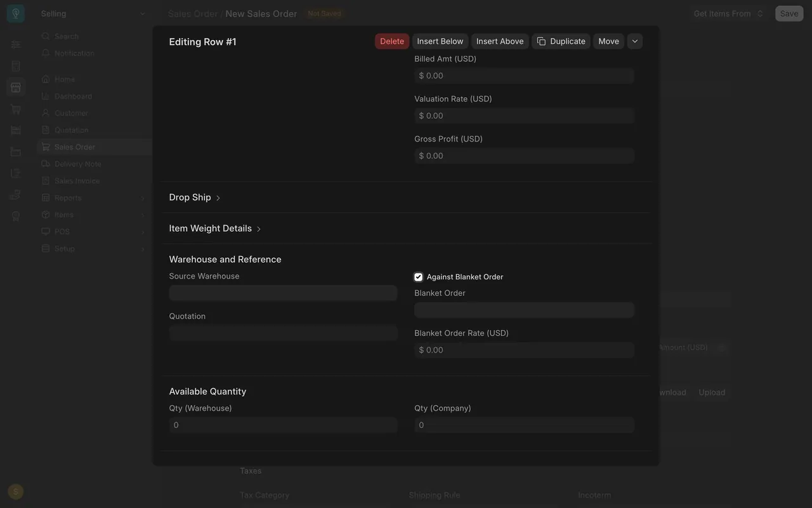This screenshot has width=812, height=508.
Task: Click the folder Projects icon in the icon rail
Action: [16, 152]
